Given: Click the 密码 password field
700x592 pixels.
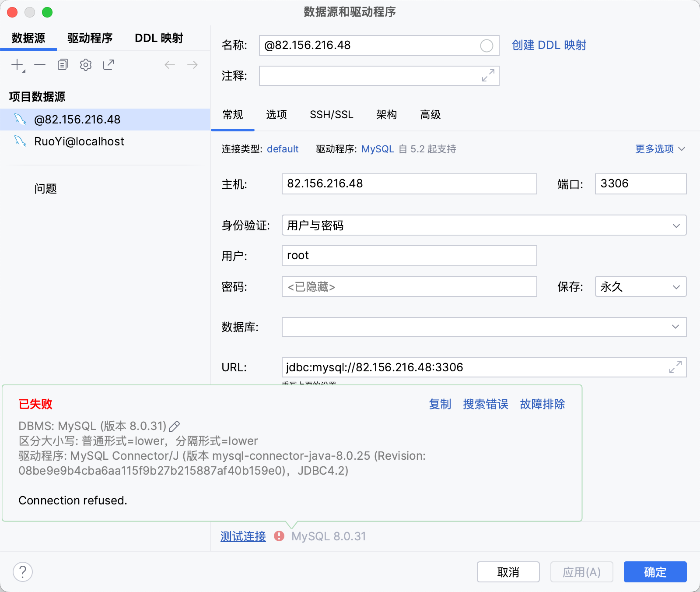Looking at the screenshot, I should pos(409,286).
